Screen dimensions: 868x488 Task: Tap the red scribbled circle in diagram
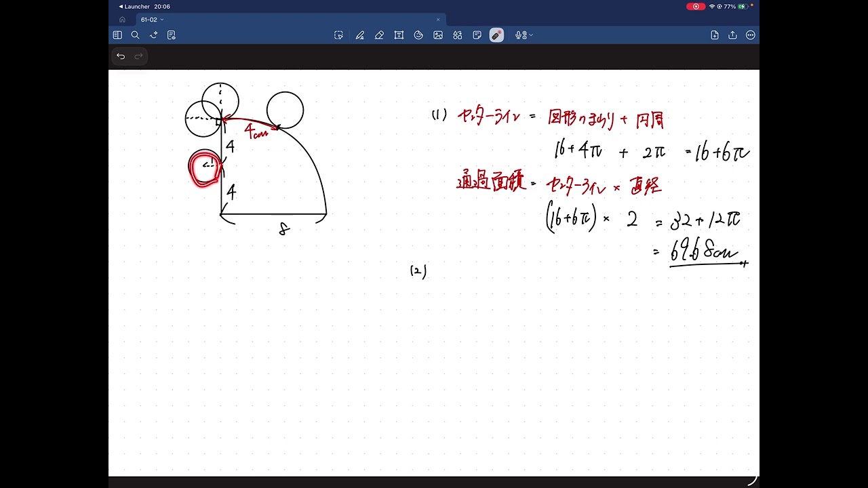click(x=205, y=169)
